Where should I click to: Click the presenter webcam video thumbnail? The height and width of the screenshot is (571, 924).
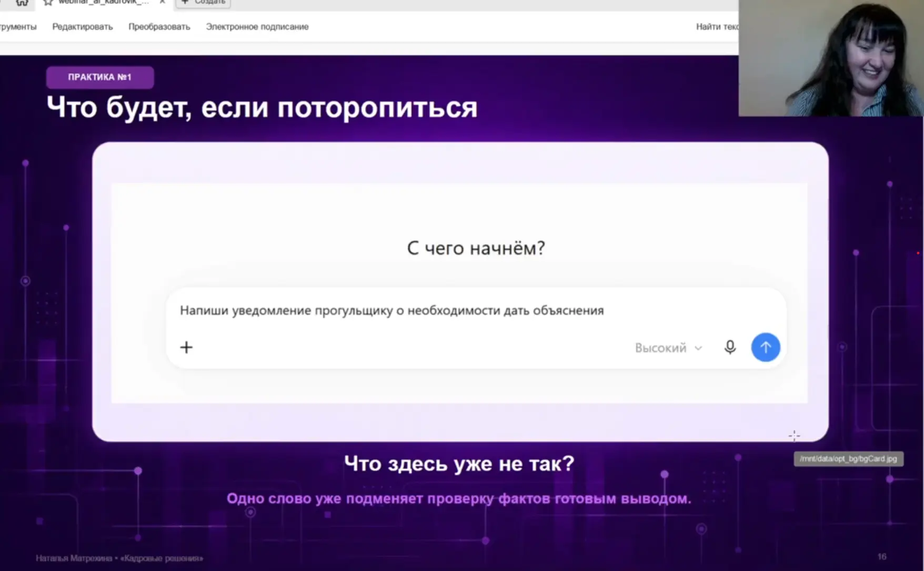[x=831, y=58]
